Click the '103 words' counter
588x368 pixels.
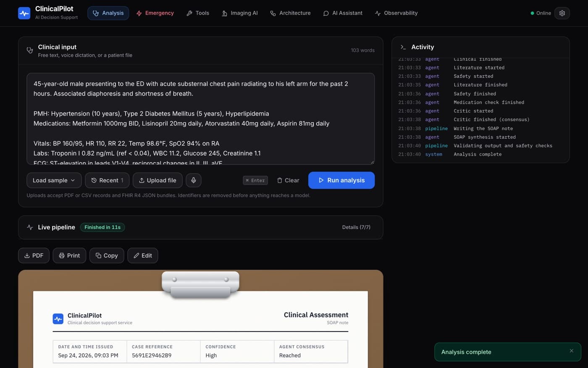pos(362,50)
